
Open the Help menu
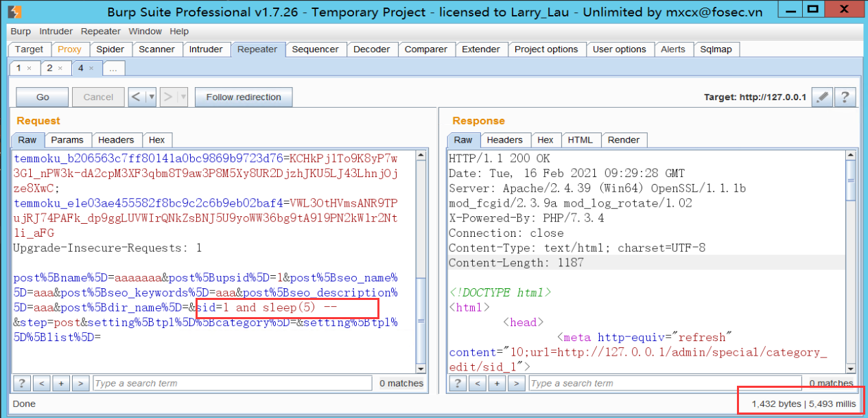[x=179, y=32]
